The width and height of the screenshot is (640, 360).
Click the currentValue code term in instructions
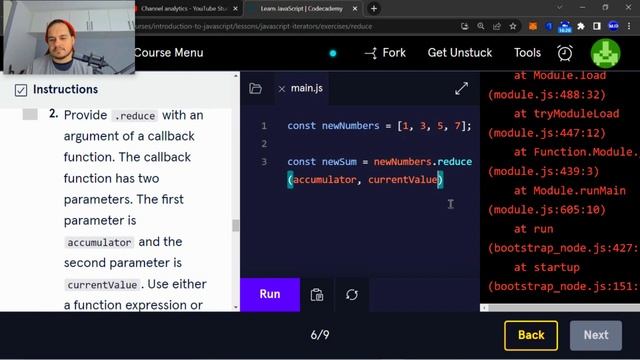pos(102,285)
